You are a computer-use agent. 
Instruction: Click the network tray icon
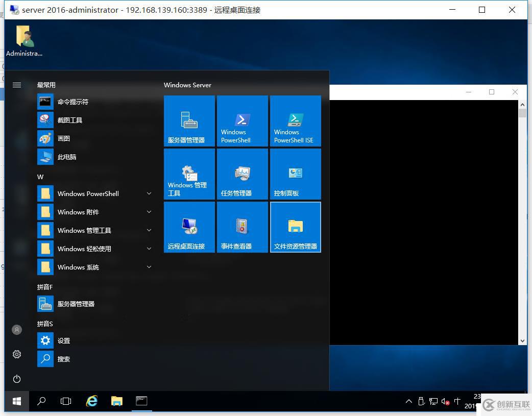point(433,401)
